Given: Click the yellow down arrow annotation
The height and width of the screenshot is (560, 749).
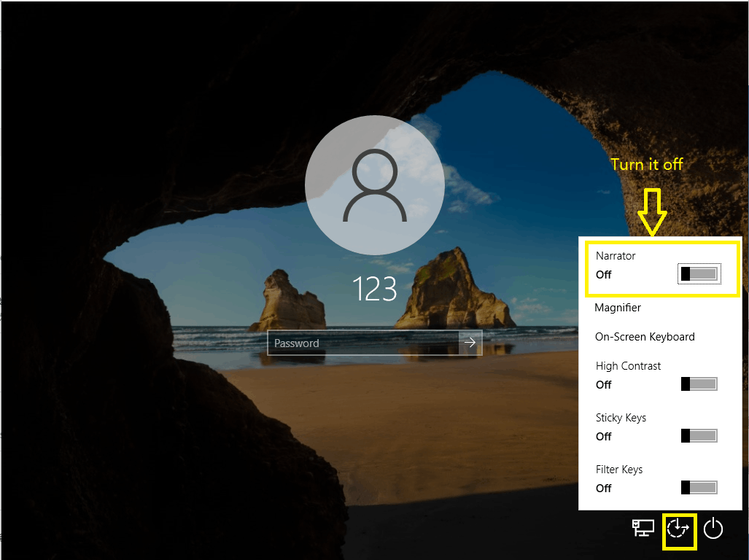Looking at the screenshot, I should pos(652,212).
